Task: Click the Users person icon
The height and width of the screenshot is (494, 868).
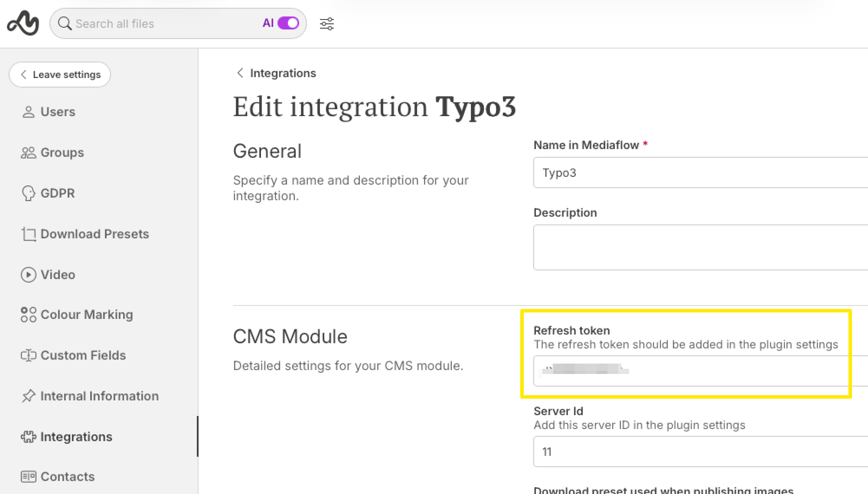Action: click(28, 112)
